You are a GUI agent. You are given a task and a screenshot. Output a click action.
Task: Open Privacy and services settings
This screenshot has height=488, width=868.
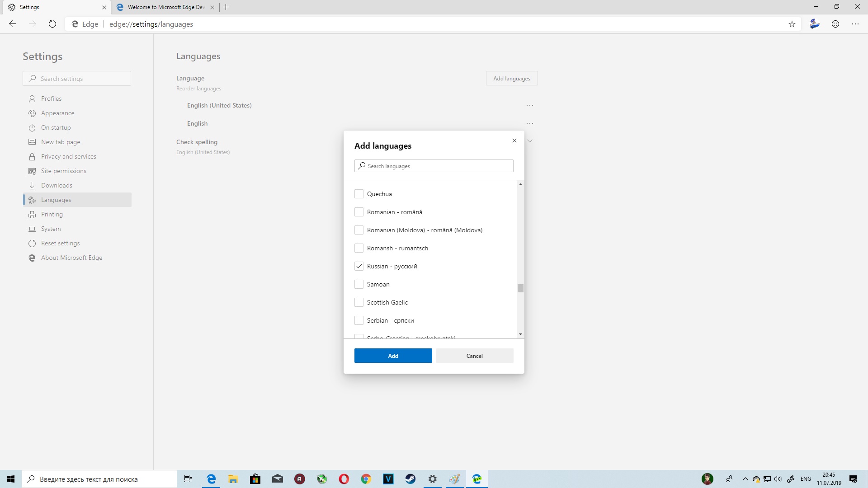click(x=77, y=156)
